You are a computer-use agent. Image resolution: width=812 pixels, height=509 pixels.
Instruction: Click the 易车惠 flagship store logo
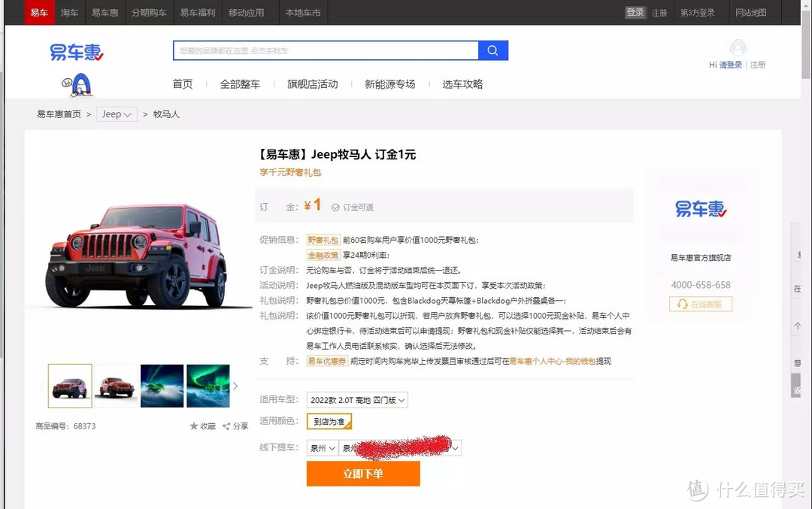click(701, 209)
